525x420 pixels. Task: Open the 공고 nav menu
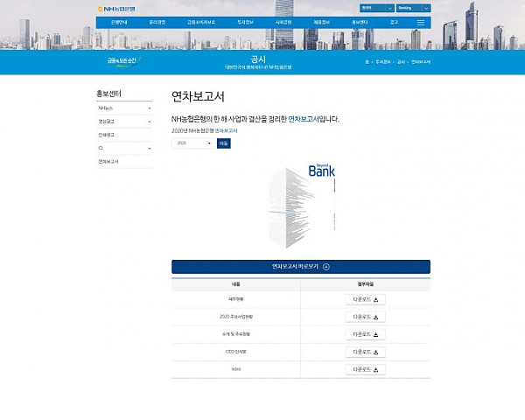[394, 23]
